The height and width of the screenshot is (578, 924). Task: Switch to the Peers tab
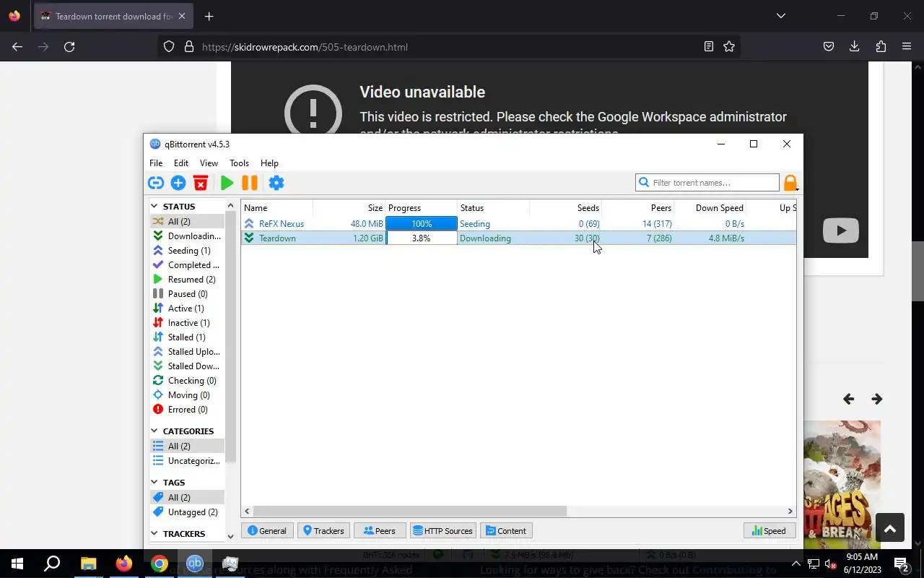[380, 531]
